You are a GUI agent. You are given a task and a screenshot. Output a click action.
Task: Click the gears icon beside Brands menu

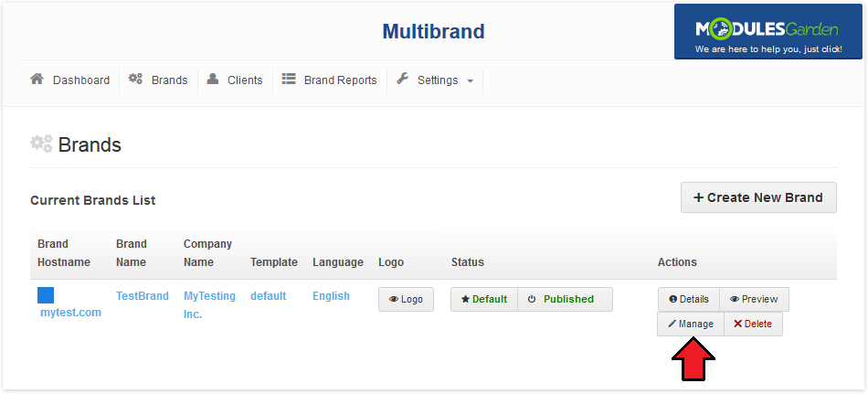[x=135, y=79]
